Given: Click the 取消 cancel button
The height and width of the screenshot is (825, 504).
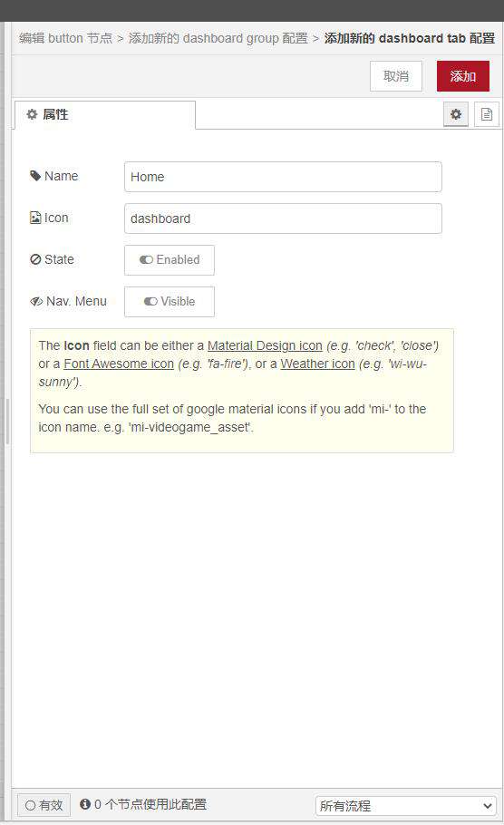Looking at the screenshot, I should coord(396,76).
